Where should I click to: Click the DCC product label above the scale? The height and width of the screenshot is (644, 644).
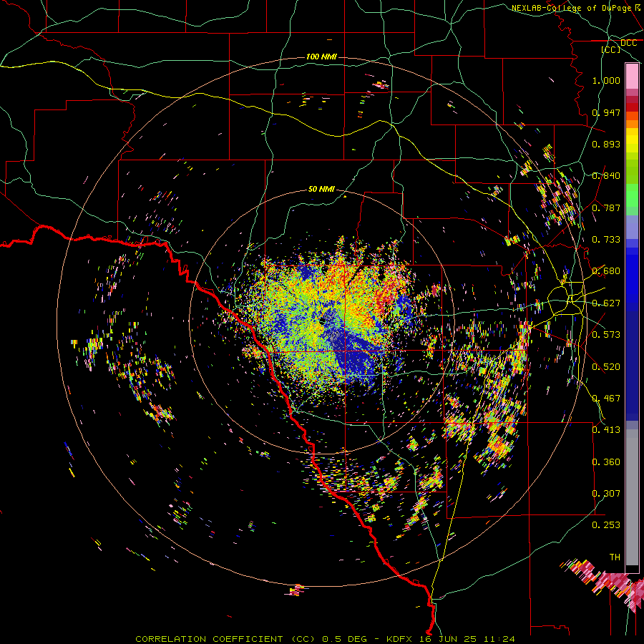click(628, 43)
